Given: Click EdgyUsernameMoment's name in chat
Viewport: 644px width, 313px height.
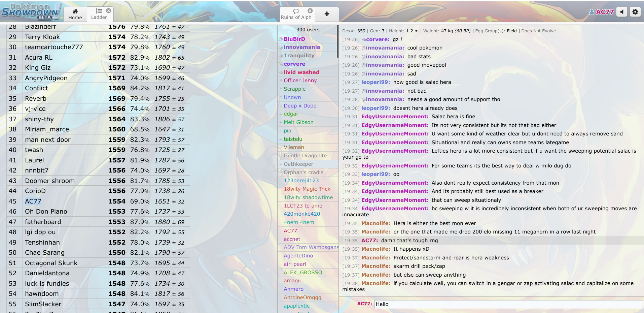Looking at the screenshot, I should click(x=394, y=116).
